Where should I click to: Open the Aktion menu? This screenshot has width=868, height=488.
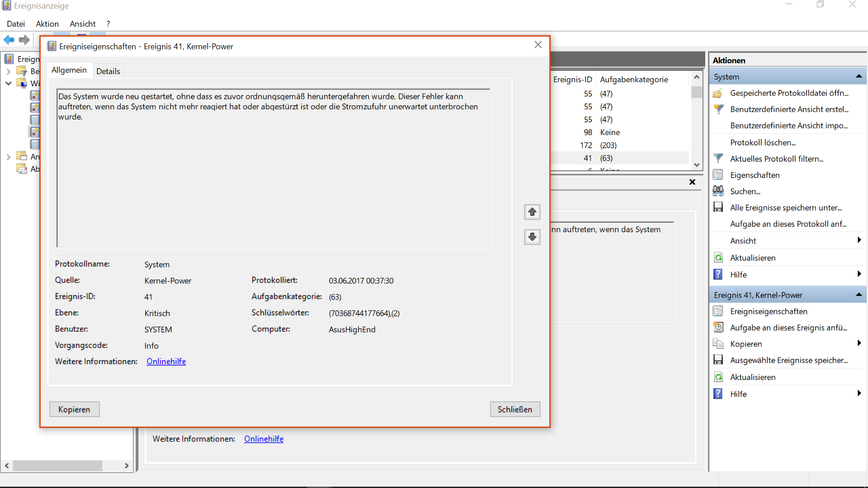47,24
